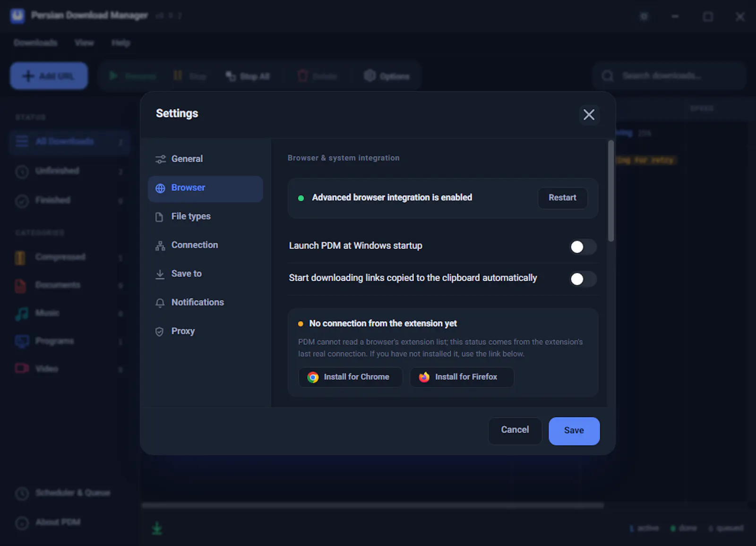Click the 'Browser & system integration' heading

pos(344,158)
